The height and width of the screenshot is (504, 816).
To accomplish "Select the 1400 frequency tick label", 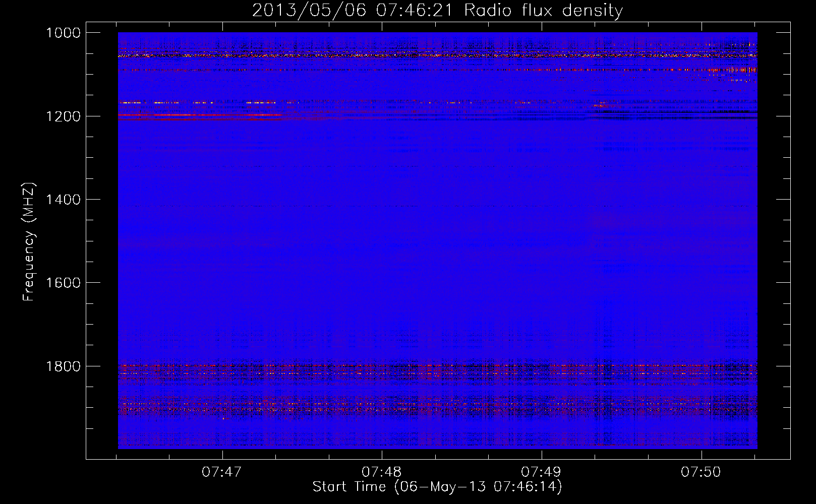I will [x=63, y=200].
